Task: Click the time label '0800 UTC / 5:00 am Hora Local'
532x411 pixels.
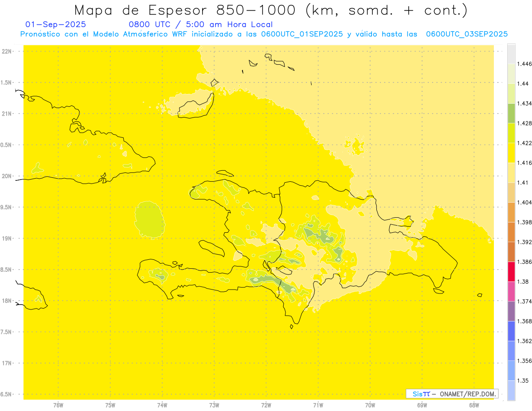Action: 200,24
